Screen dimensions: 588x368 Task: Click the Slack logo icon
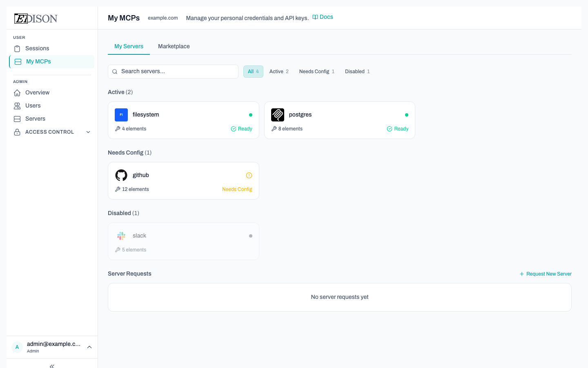pyautogui.click(x=121, y=236)
